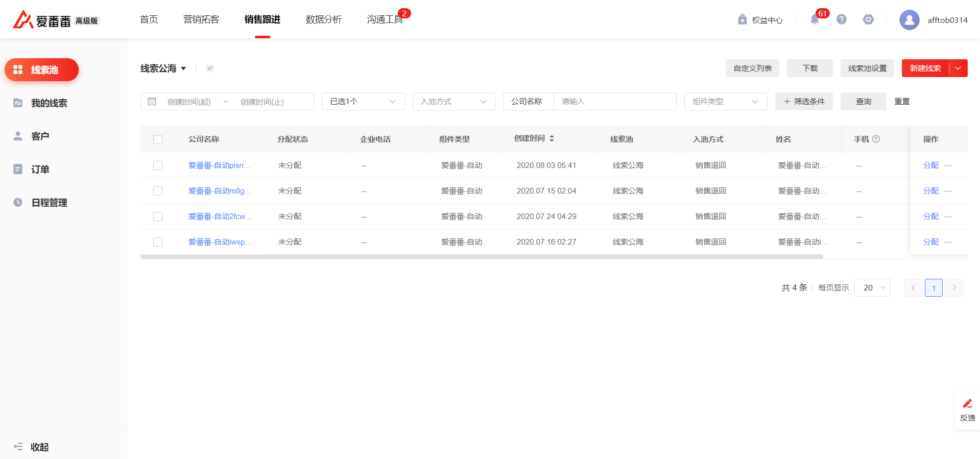This screenshot has height=459, width=980.
Task: Reset filters with 重置
Action: click(902, 101)
